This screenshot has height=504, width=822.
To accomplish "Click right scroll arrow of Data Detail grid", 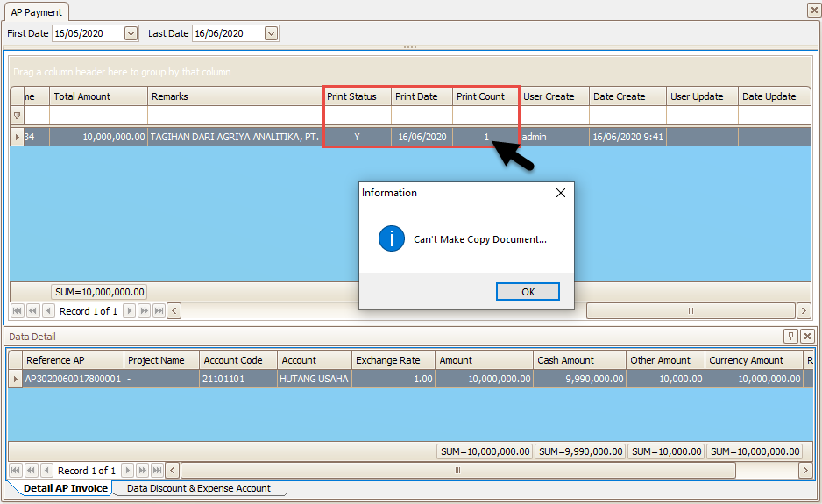I will point(805,471).
